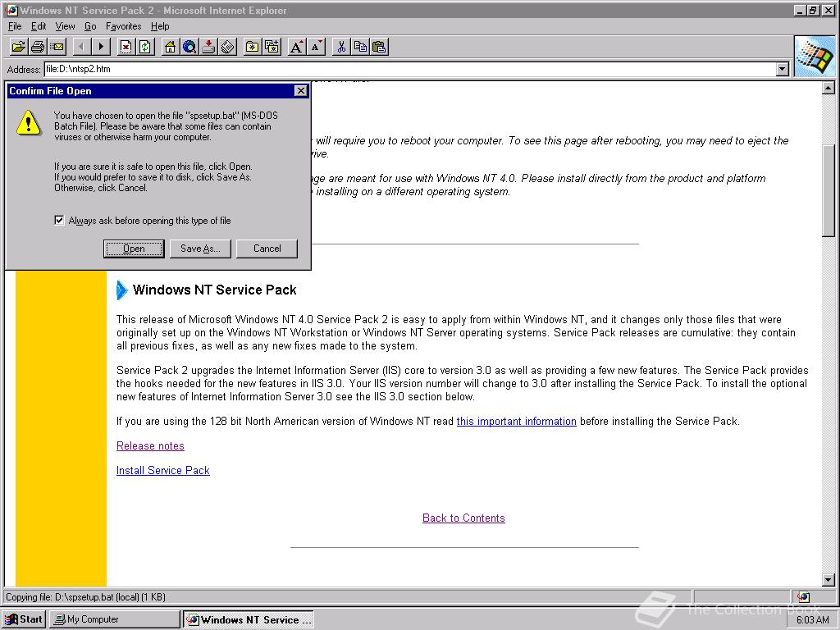Click the Open file toolbar icon

pos(19,47)
